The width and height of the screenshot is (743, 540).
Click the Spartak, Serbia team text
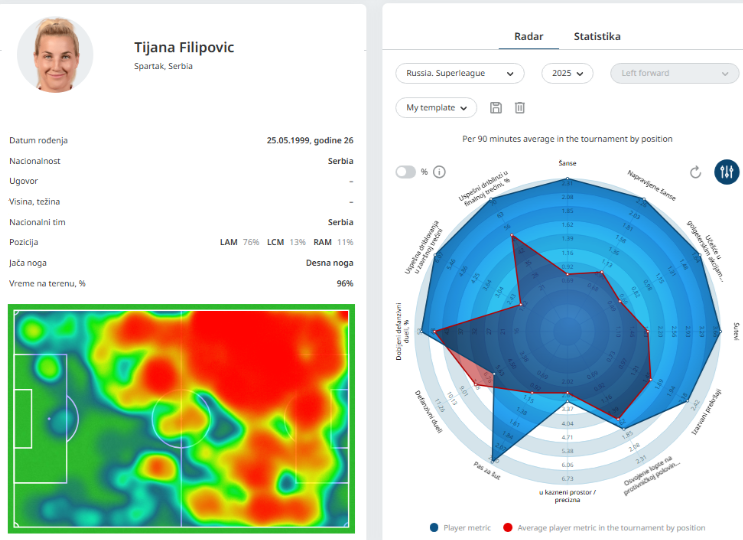coord(163,66)
